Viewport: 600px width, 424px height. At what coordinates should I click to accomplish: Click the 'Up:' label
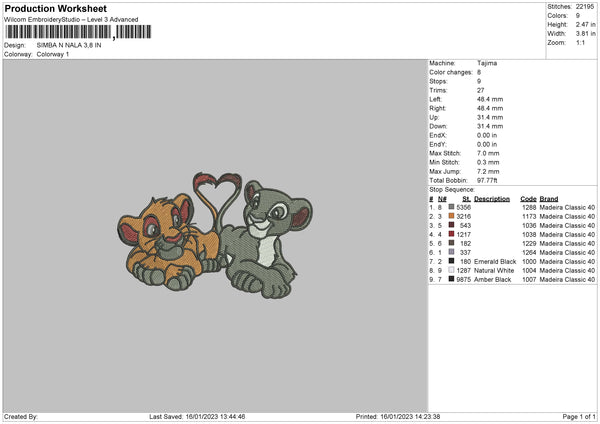coord(434,117)
